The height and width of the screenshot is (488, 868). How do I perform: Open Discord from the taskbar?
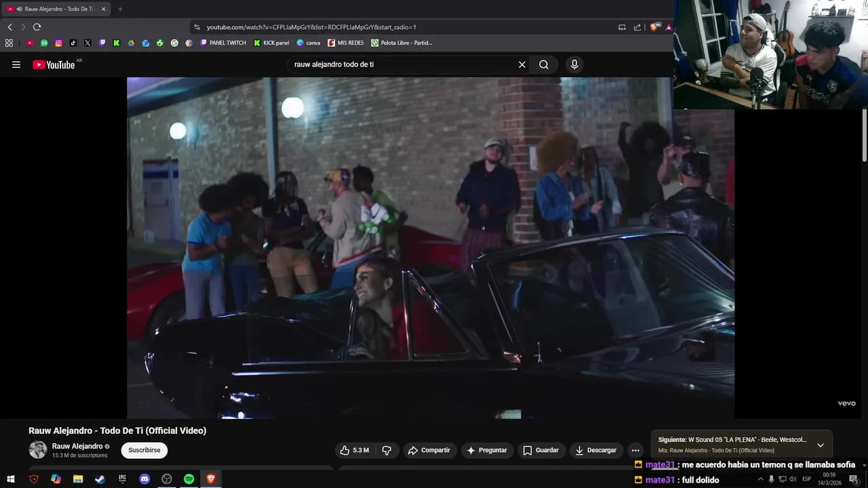[144, 479]
